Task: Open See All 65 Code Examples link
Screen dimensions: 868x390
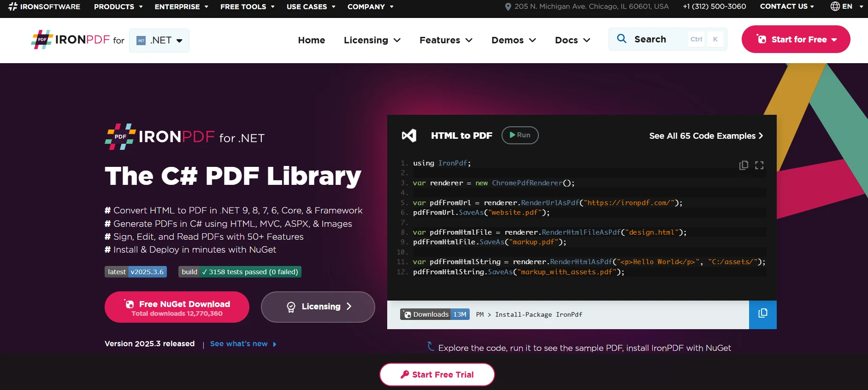Action: coord(705,136)
